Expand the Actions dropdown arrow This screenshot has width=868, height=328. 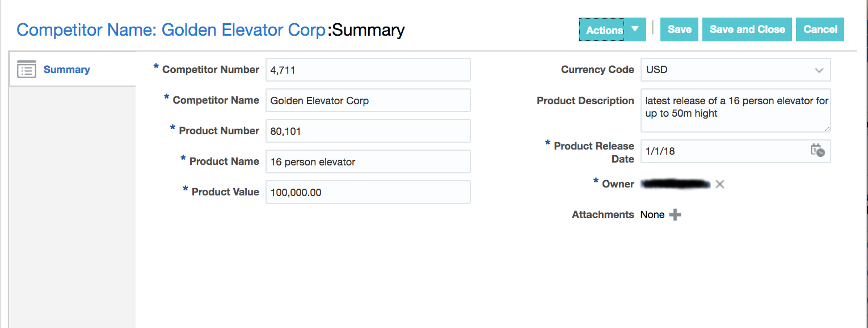click(x=635, y=29)
